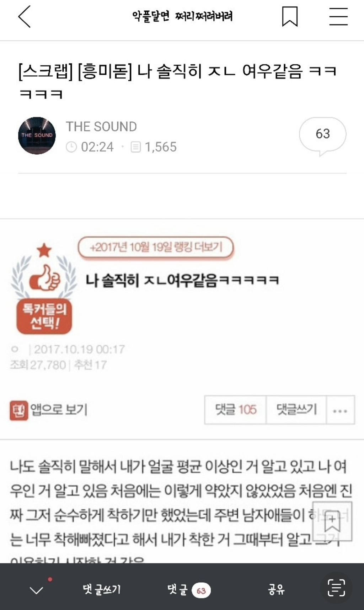The width and height of the screenshot is (364, 610).
Task: Collapse bottom bar with the chevron-down icon
Action: 36,590
